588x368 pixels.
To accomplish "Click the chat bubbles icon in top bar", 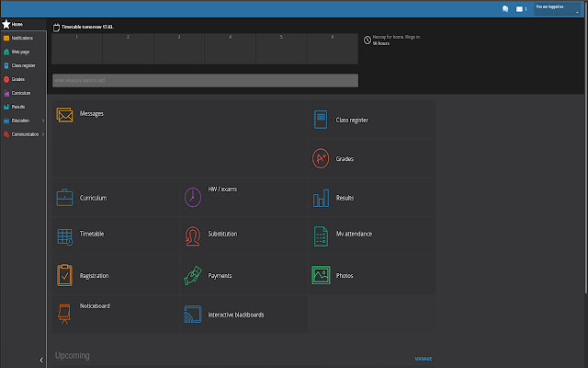I will [505, 8].
